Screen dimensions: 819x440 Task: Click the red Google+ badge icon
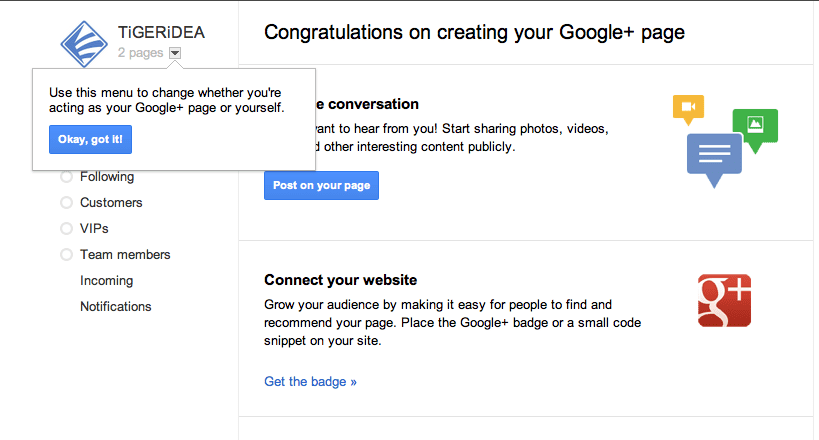tap(724, 300)
